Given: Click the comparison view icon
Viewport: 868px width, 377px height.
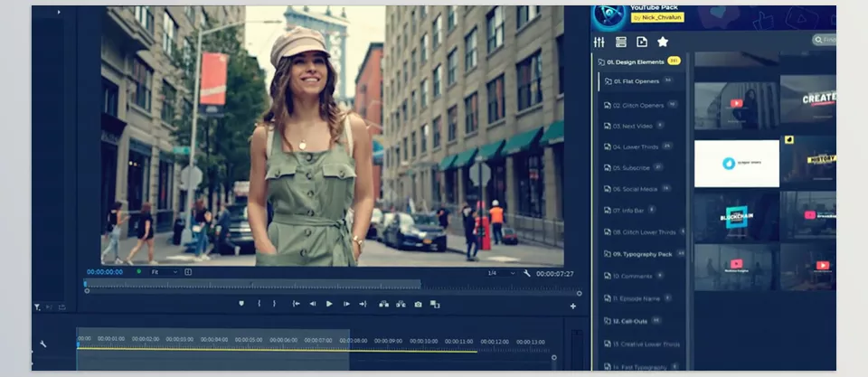Looking at the screenshot, I should 435,304.
